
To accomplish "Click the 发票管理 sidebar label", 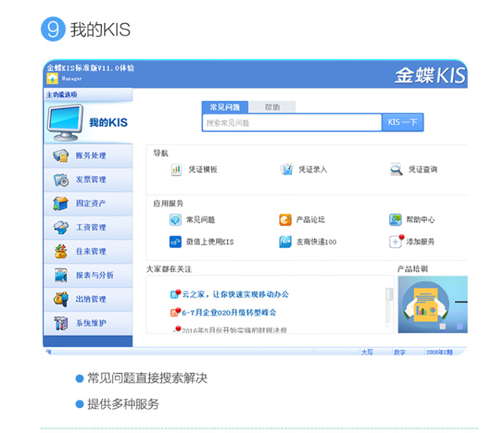I will 91,179.
